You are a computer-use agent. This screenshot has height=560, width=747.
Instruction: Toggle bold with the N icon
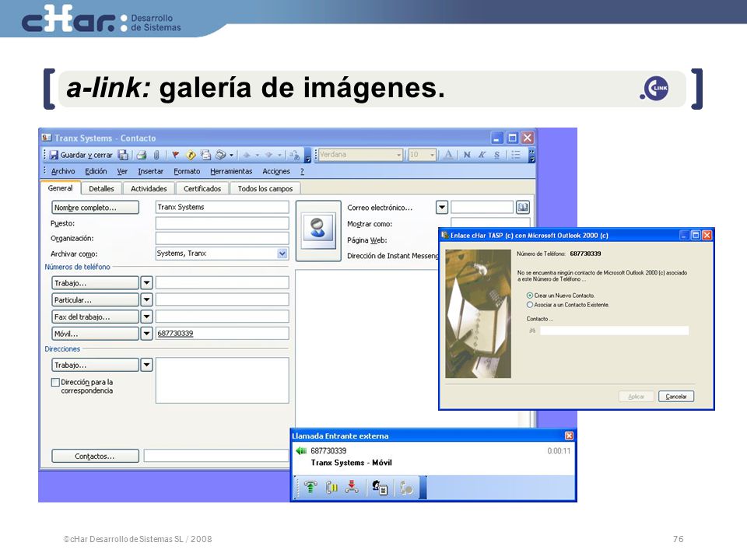[467, 154]
